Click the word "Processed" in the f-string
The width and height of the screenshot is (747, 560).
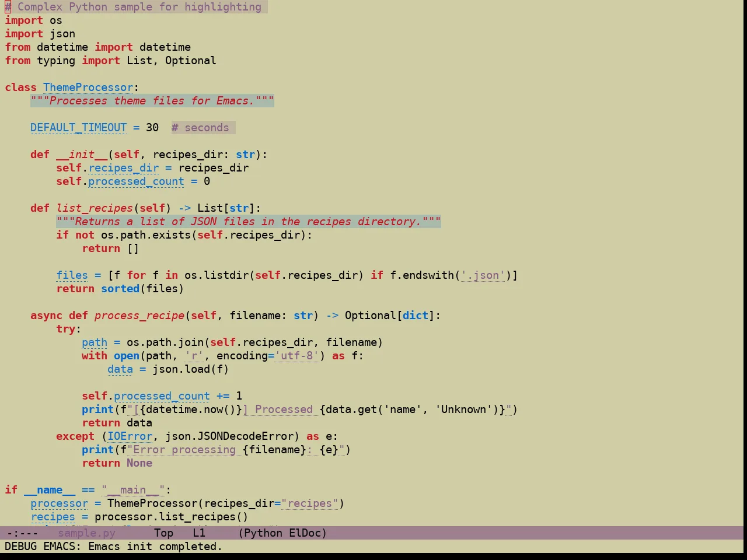284,409
